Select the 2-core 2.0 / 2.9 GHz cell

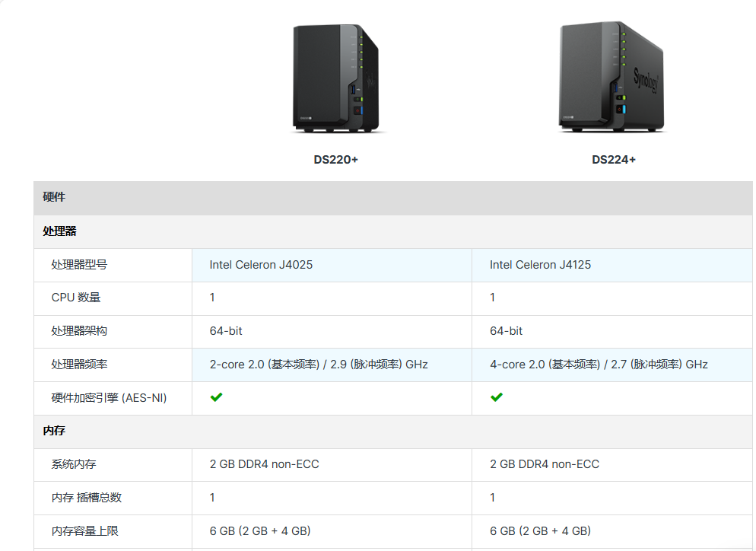[332, 365]
